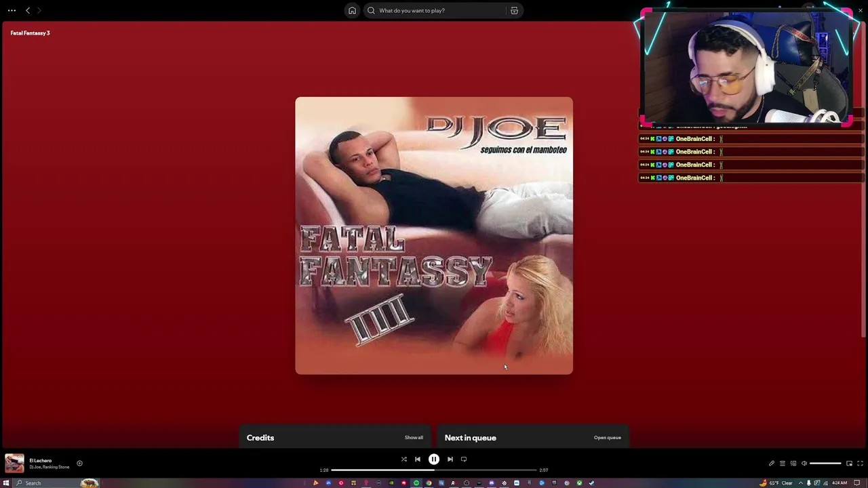868x488 pixels.
Task: Click the microphone tray icon
Action: tap(809, 483)
